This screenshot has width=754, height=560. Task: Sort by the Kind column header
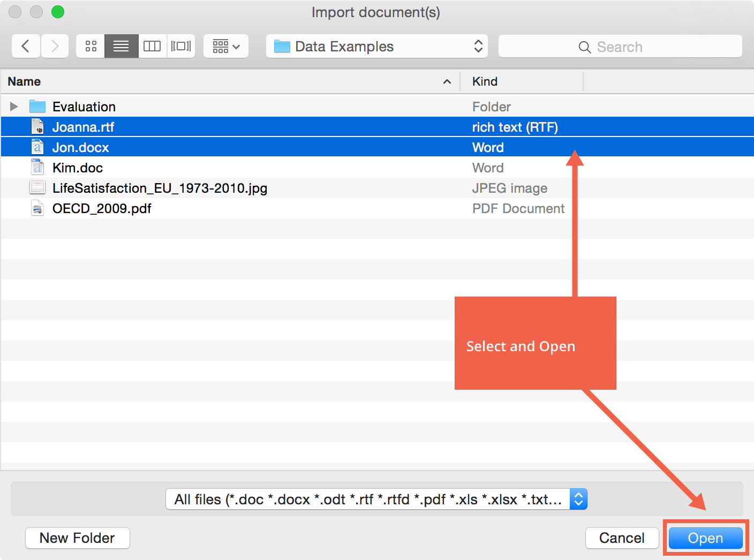(x=522, y=81)
